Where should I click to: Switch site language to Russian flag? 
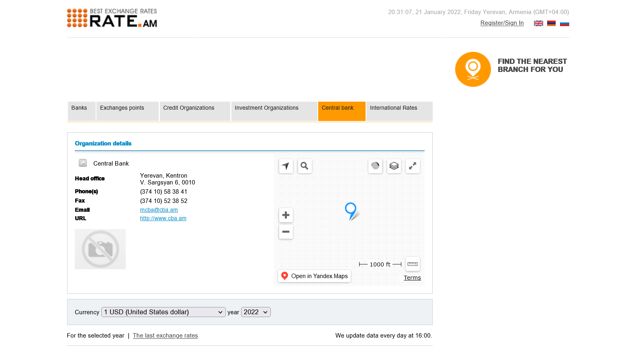coord(564,23)
